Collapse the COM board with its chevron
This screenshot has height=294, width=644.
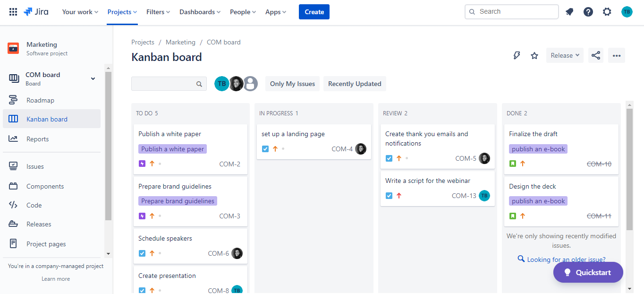click(93, 78)
